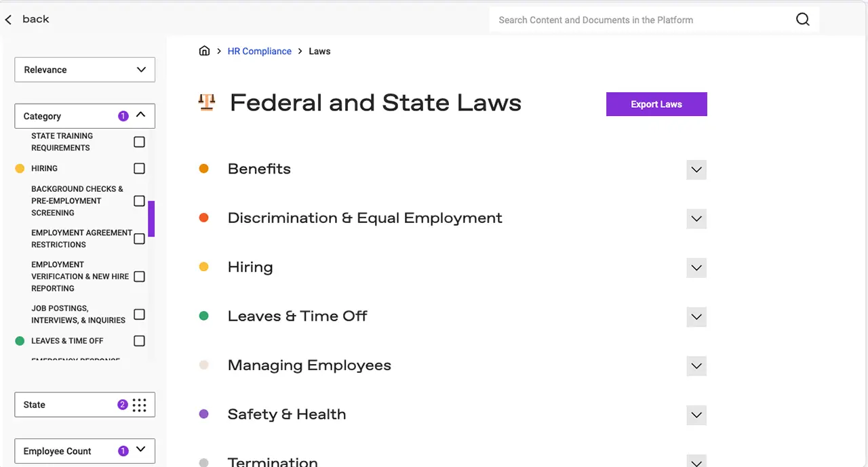The image size is (868, 467).
Task: Open the Relevance sort dropdown
Action: [x=85, y=70]
